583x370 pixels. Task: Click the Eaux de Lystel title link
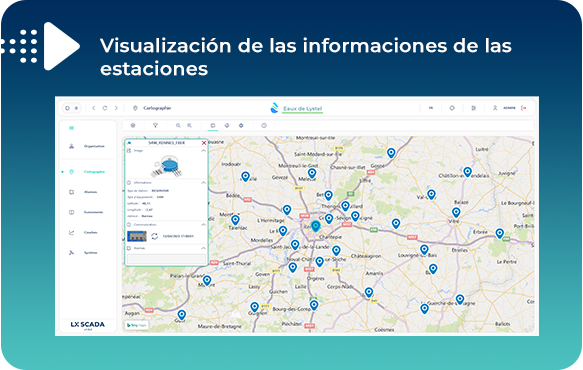pos(302,109)
